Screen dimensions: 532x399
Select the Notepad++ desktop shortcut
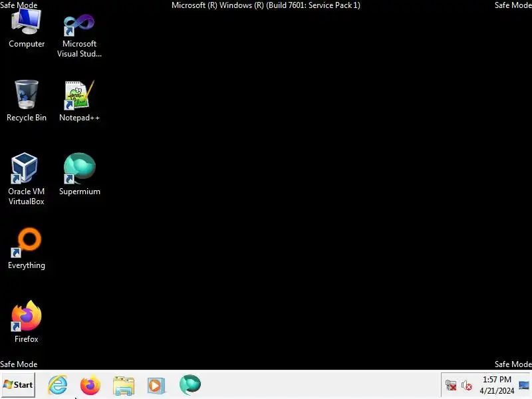79,100
